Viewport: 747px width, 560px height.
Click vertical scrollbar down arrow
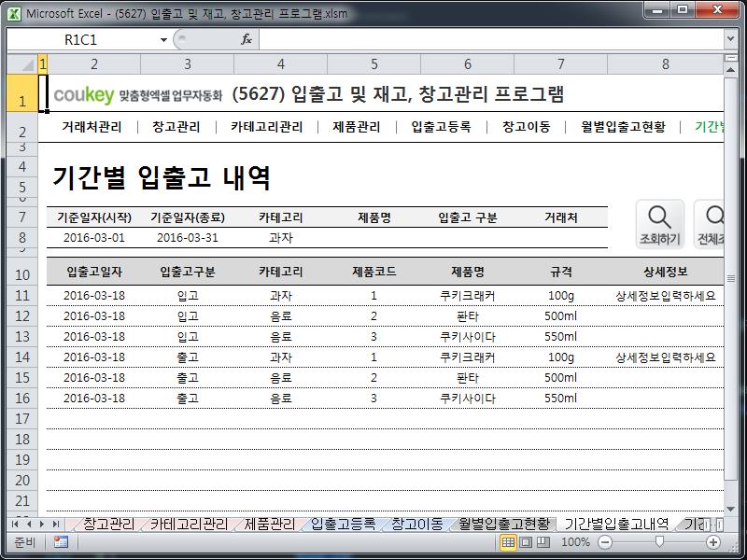(x=730, y=509)
